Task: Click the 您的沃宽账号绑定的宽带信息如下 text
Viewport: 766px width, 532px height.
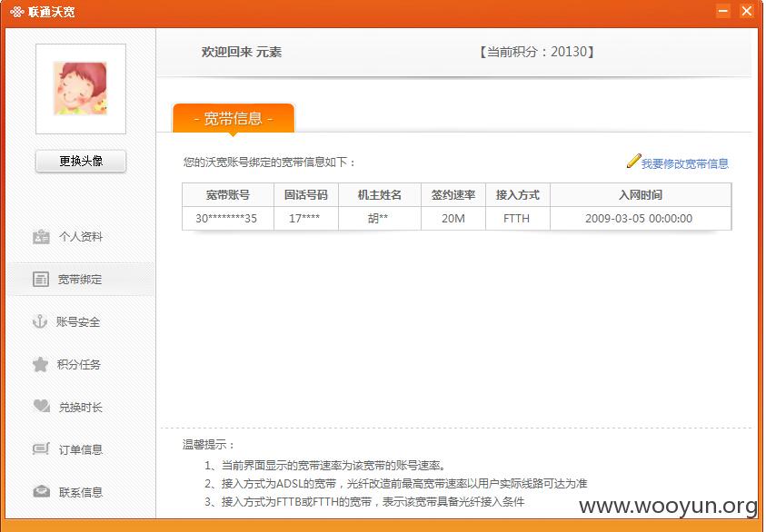Action: tap(269, 162)
